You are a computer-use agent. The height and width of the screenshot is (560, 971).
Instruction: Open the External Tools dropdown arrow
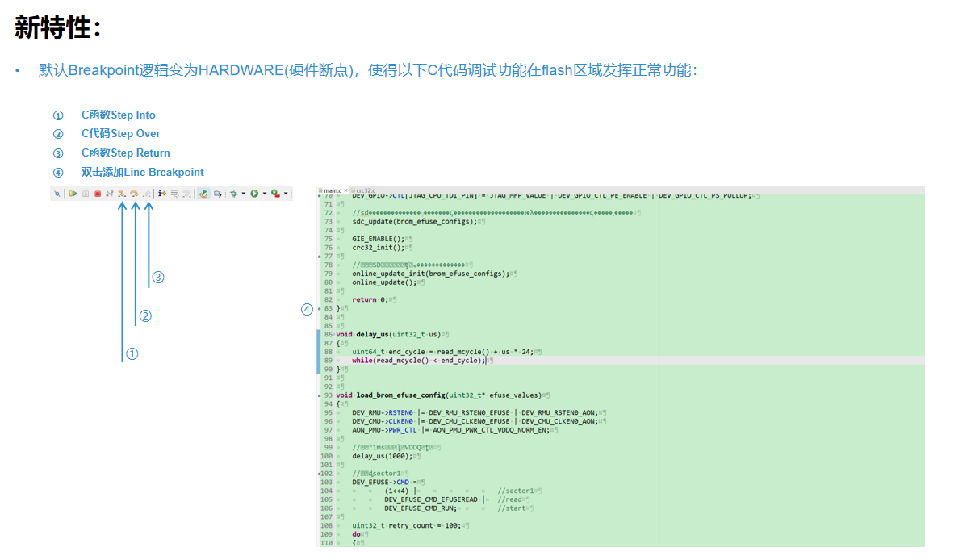pyautogui.click(x=286, y=194)
